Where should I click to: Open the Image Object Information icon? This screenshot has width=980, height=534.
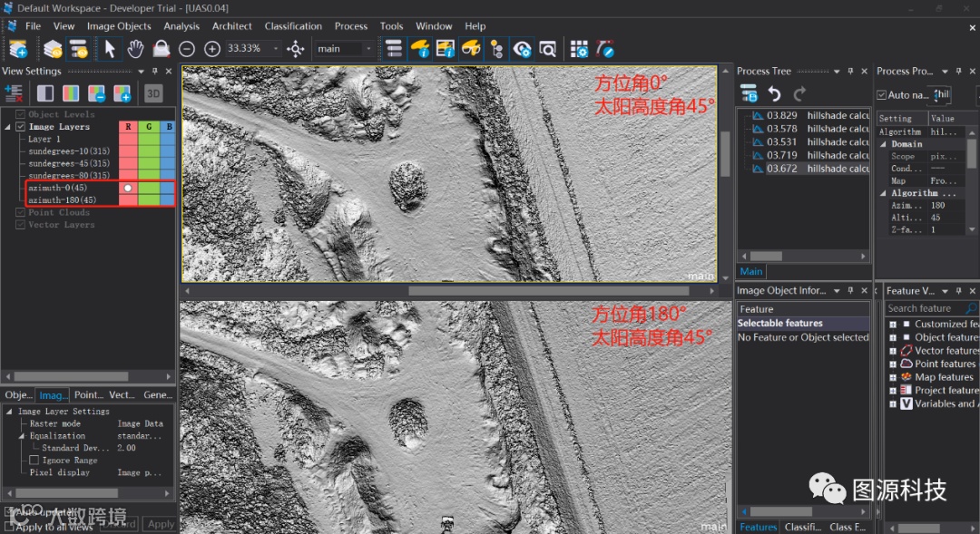click(446, 49)
